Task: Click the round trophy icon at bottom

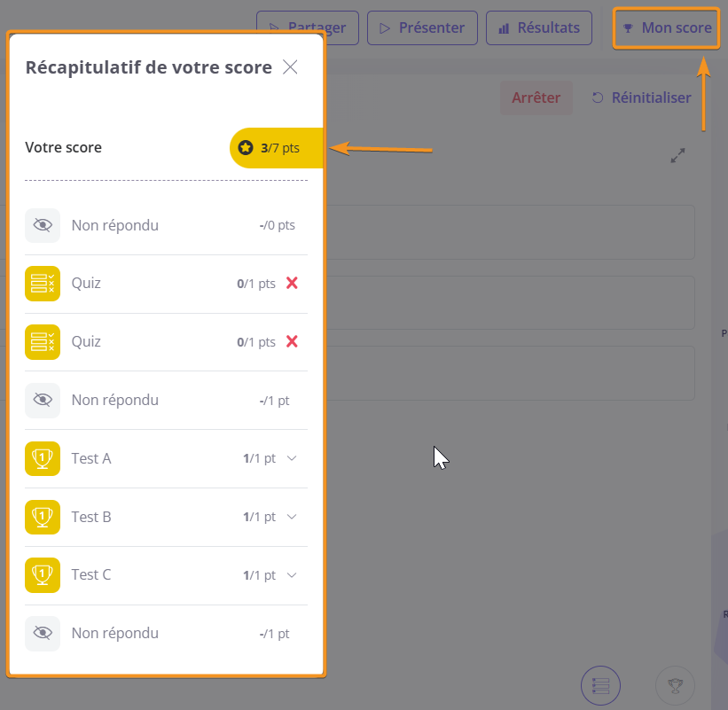Action: pyautogui.click(x=675, y=685)
